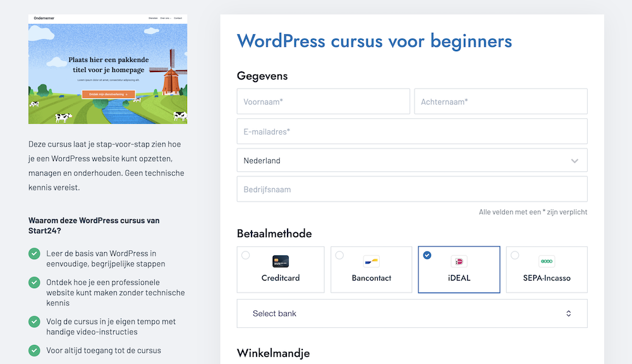Click the checkmark next to 'Volg de cursus'
Screen dimensions: 632x364
[x=34, y=322]
